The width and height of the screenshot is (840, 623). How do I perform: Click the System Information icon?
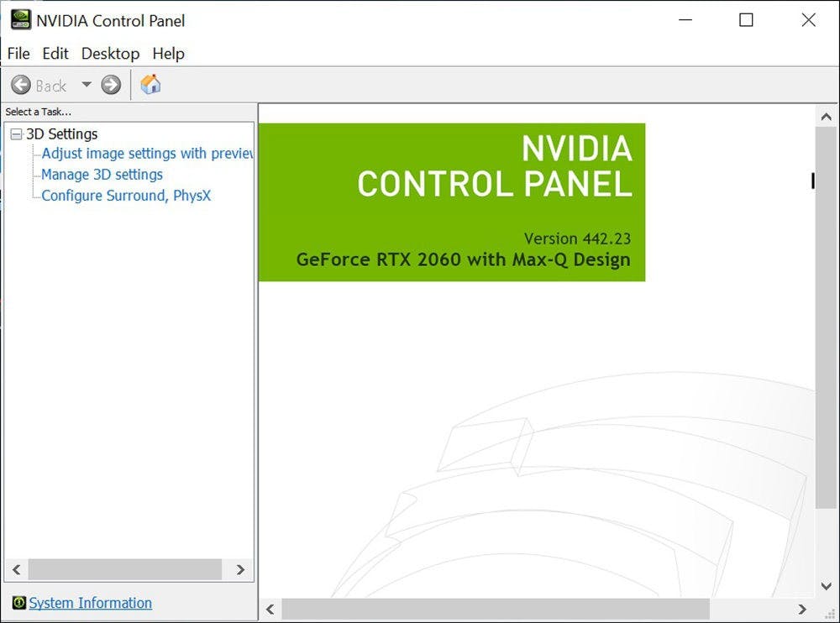(x=18, y=603)
